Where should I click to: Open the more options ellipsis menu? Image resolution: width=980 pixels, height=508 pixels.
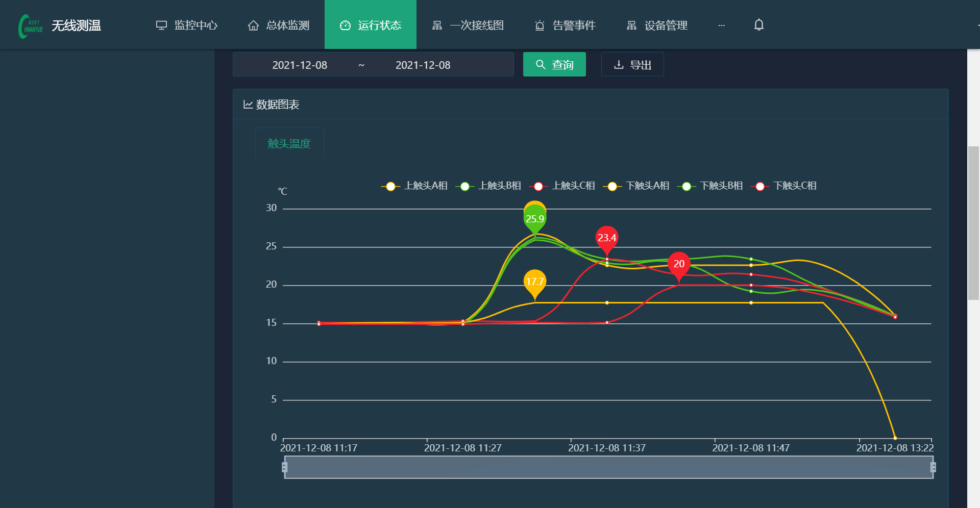click(721, 25)
